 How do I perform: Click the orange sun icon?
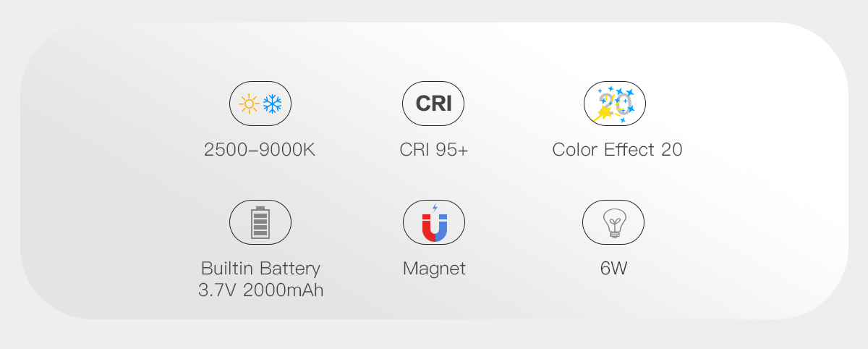(x=249, y=104)
